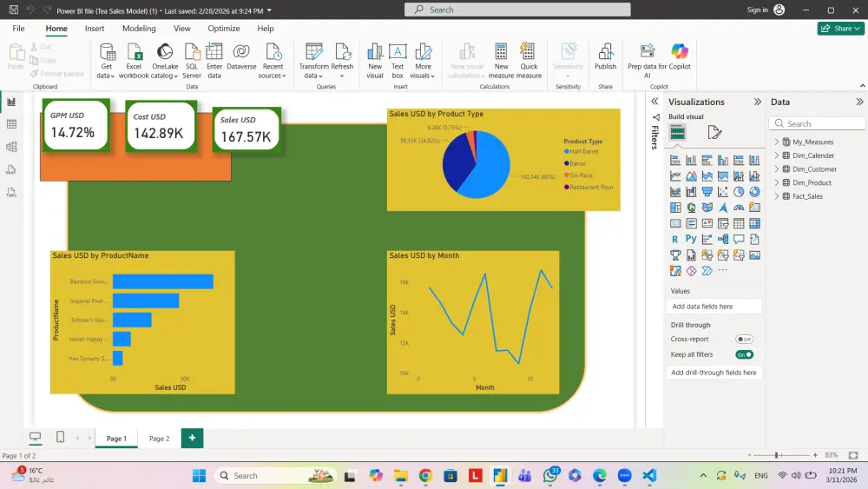The height and width of the screenshot is (489, 868).
Task: Switch to Model view in sidebar
Action: 11,147
